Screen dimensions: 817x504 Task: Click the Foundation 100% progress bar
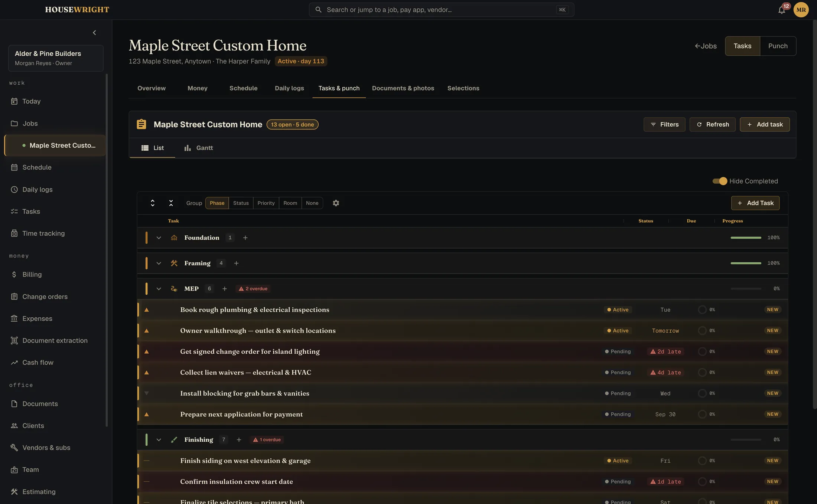pos(746,238)
